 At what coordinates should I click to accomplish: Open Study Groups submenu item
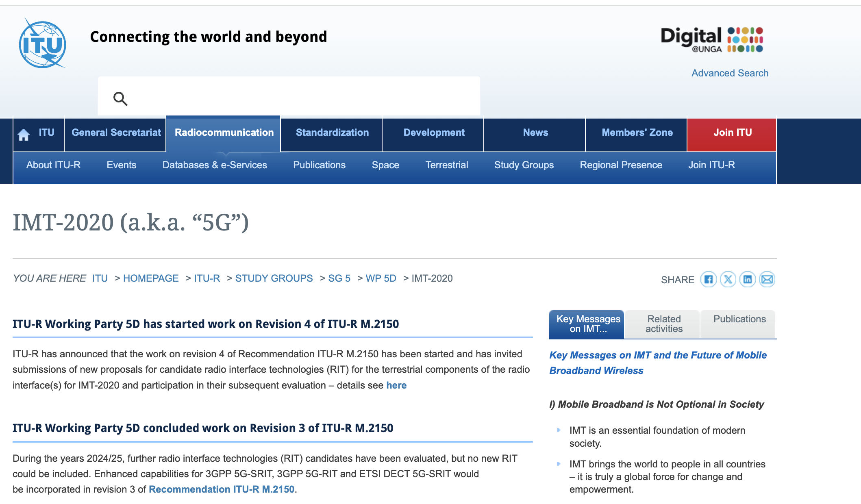pos(524,165)
